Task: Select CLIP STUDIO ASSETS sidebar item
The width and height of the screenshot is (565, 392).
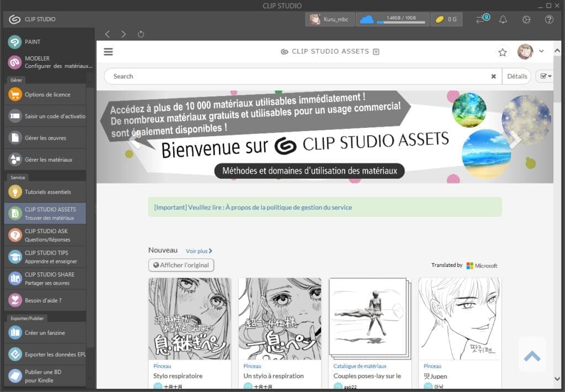Action: pos(45,213)
